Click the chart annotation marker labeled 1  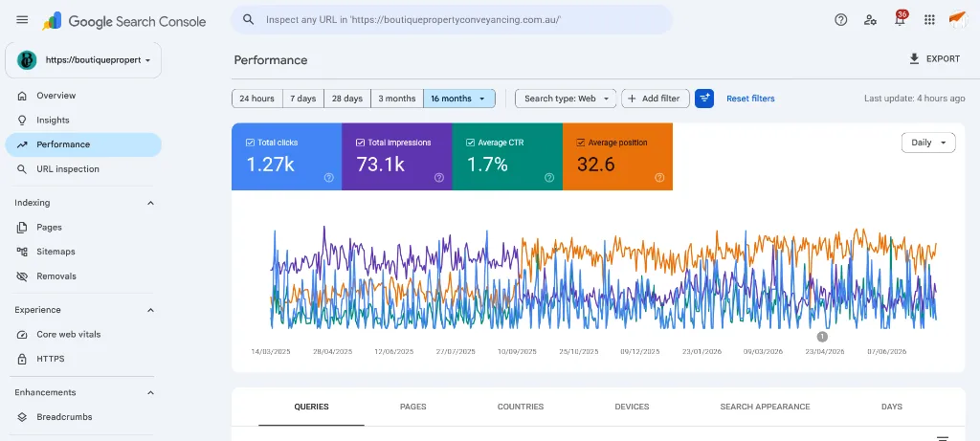pos(822,337)
